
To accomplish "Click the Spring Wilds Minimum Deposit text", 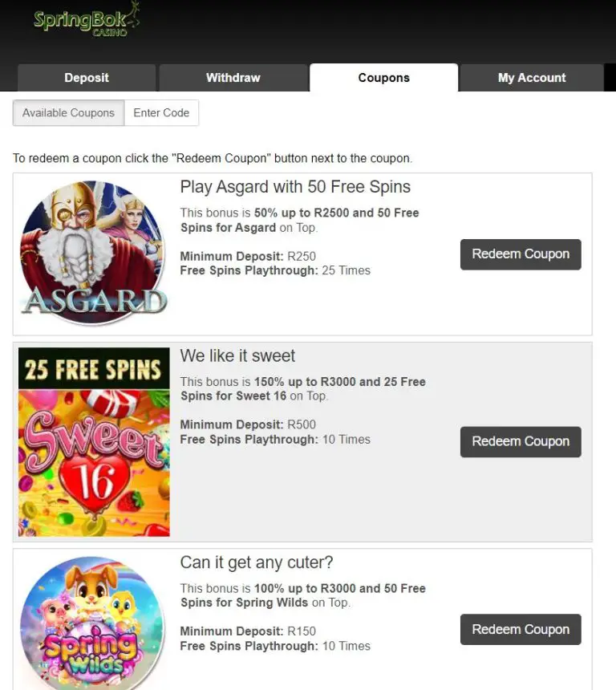I will 248,631.
